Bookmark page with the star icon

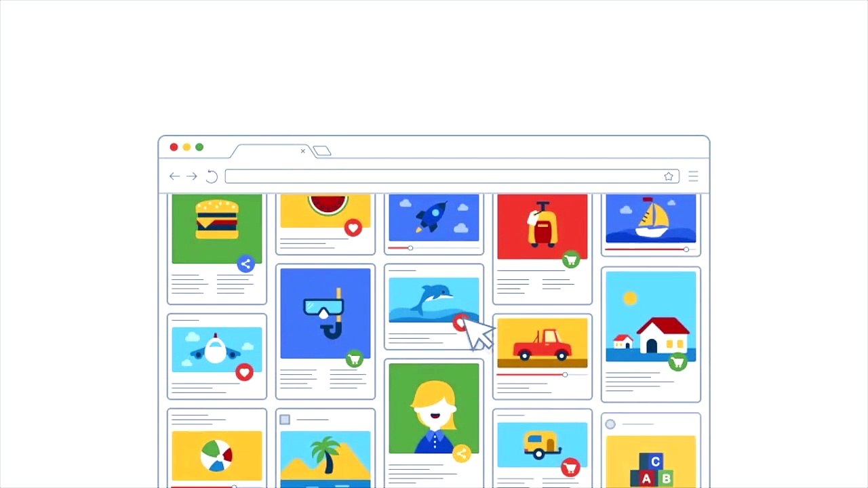tap(669, 176)
